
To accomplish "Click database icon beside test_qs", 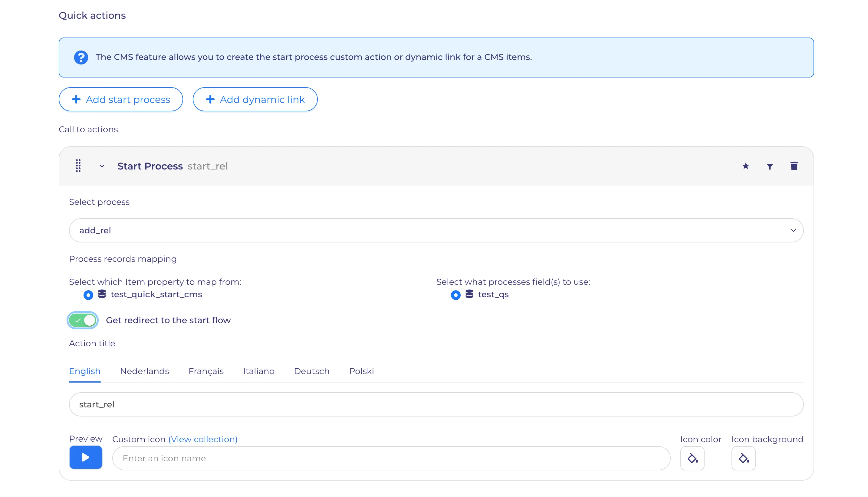I will tap(469, 294).
